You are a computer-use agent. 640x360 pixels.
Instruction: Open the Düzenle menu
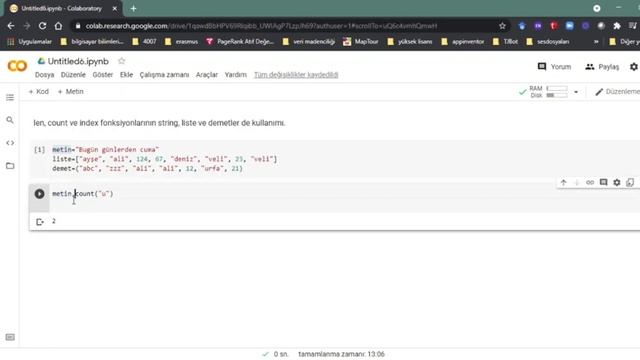[x=73, y=75]
